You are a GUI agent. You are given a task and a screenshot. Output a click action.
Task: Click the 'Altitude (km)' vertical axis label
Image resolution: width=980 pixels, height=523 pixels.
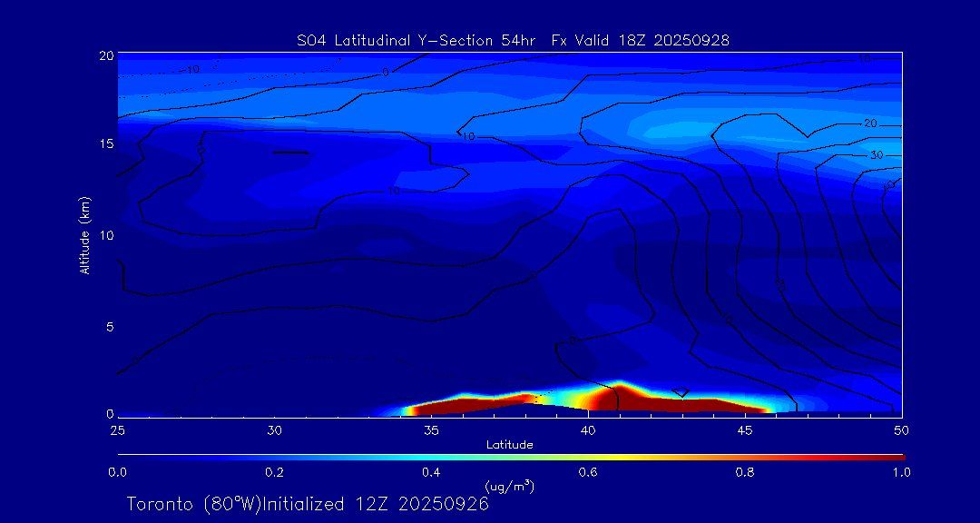pyautogui.click(x=84, y=235)
